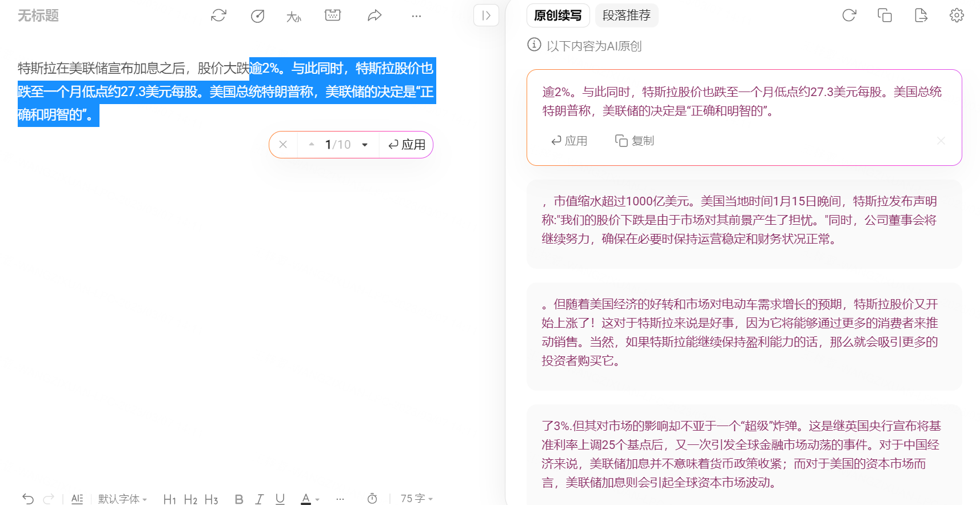Collapse the AI side panel
This screenshot has width=980, height=505.
click(x=486, y=15)
